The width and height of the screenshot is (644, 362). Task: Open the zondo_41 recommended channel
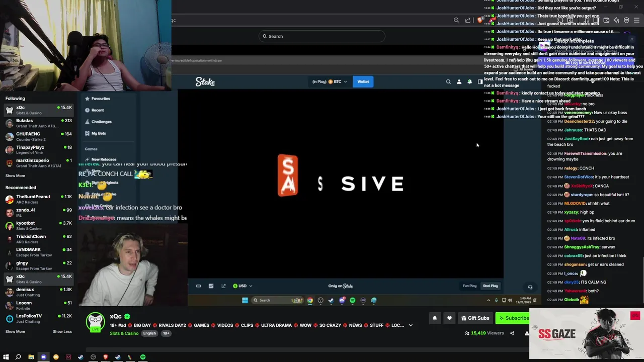coord(39,212)
